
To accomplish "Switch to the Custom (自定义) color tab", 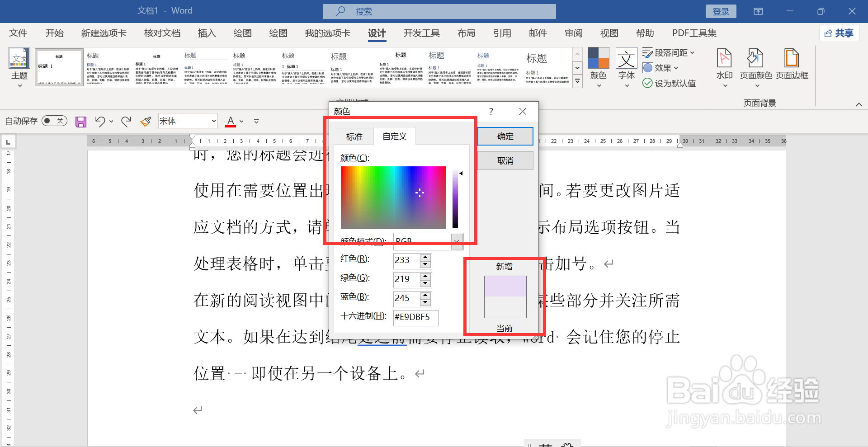I will [x=395, y=136].
